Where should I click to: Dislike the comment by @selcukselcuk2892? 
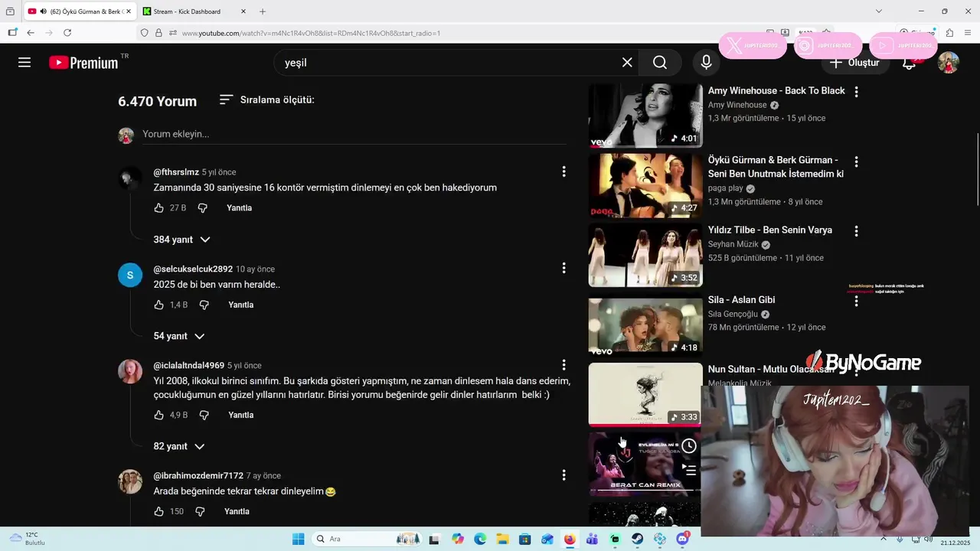click(204, 305)
